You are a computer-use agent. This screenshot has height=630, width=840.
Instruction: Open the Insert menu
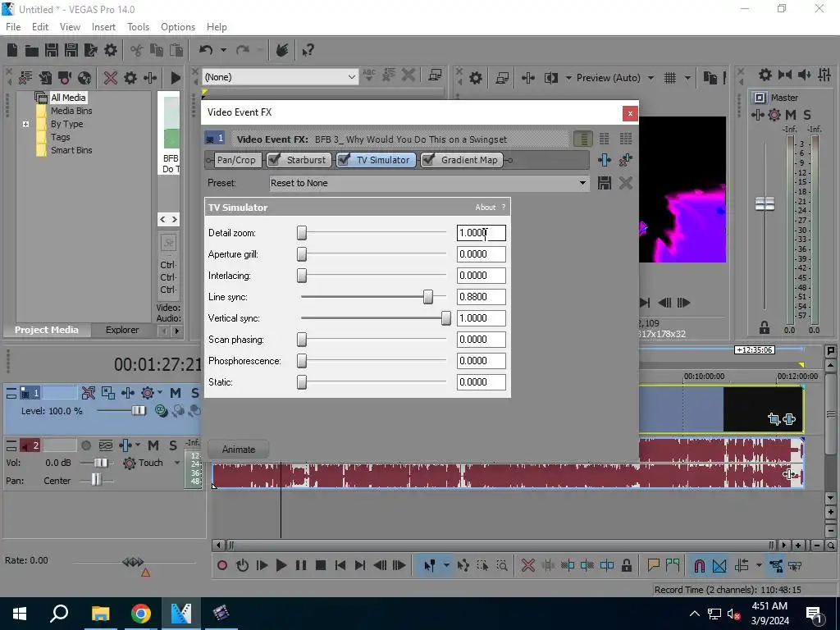(x=103, y=27)
